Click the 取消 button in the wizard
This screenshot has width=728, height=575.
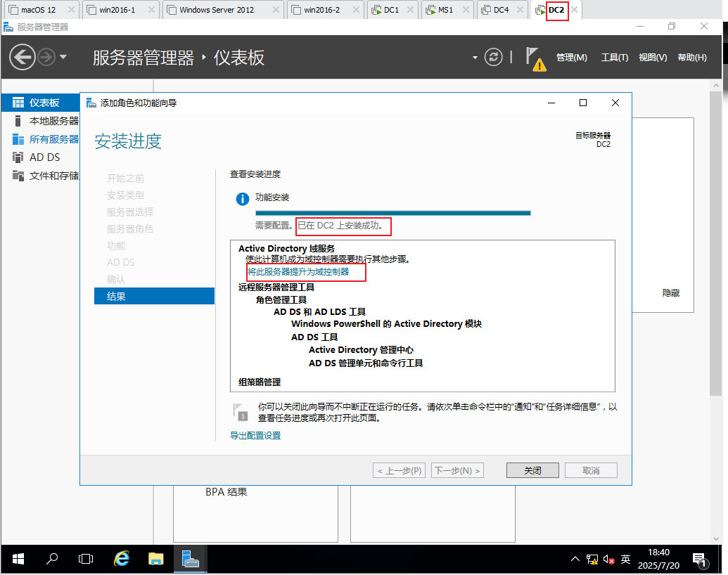click(591, 470)
